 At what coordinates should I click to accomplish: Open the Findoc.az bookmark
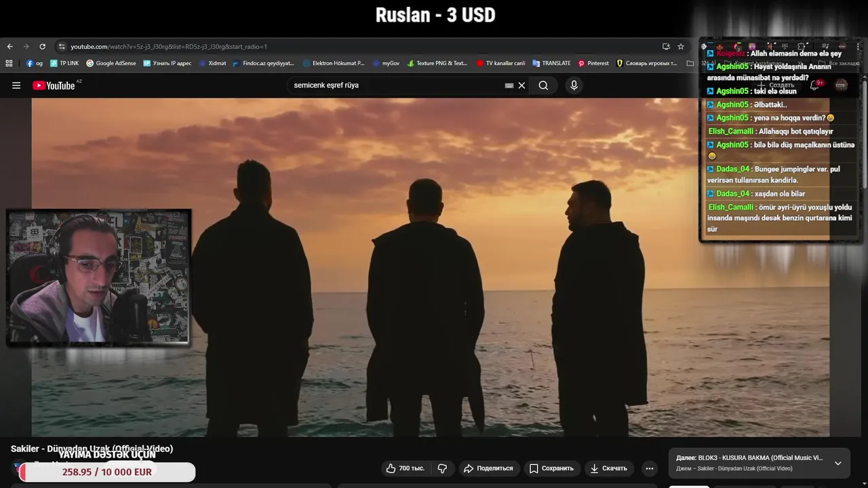[x=263, y=63]
